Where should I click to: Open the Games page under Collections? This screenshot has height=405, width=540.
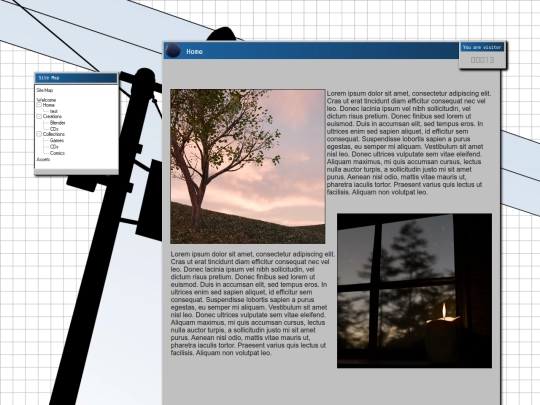pos(56,141)
